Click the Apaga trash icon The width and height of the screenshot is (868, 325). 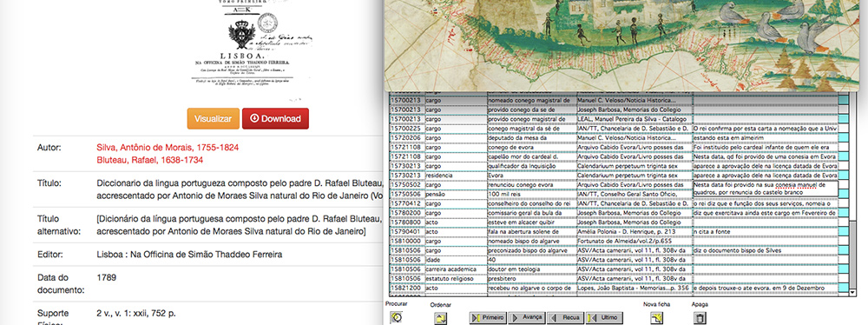click(x=700, y=318)
